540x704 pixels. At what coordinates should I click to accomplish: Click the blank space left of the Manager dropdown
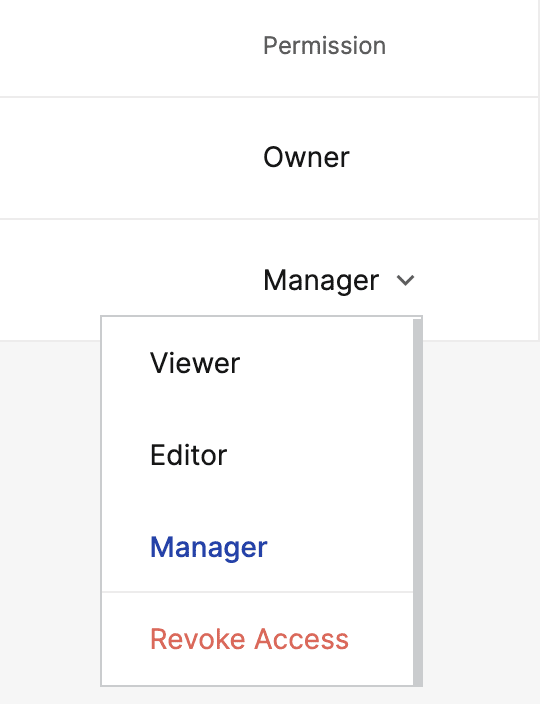pyautogui.click(x=130, y=269)
